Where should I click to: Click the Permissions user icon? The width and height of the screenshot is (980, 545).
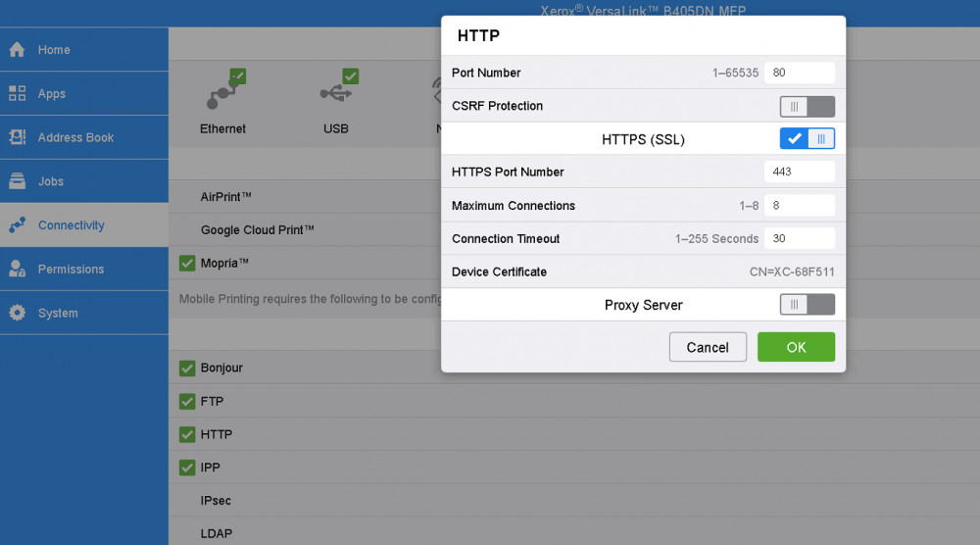click(17, 270)
